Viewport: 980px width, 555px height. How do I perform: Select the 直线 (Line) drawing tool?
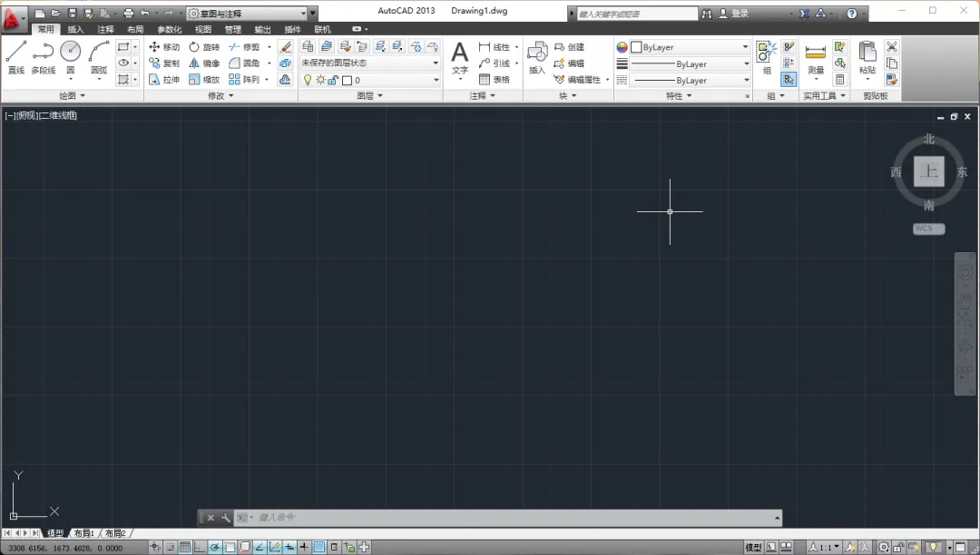pyautogui.click(x=15, y=57)
